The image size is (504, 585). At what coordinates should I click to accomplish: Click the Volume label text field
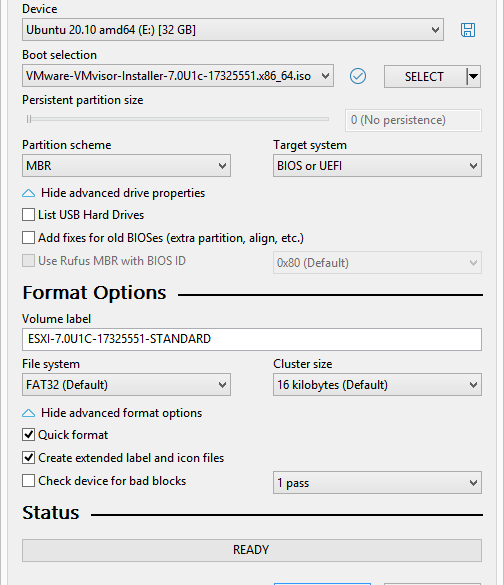click(x=252, y=339)
